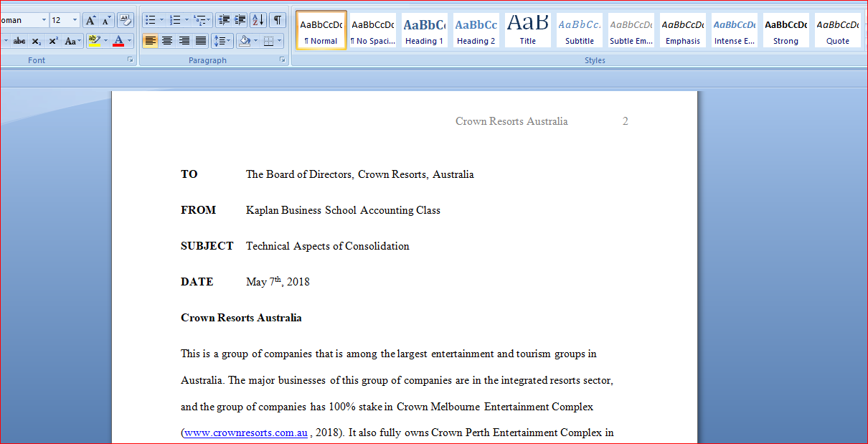Open the Borders dropdown arrow
Screen dimensions: 868x444
click(x=280, y=41)
